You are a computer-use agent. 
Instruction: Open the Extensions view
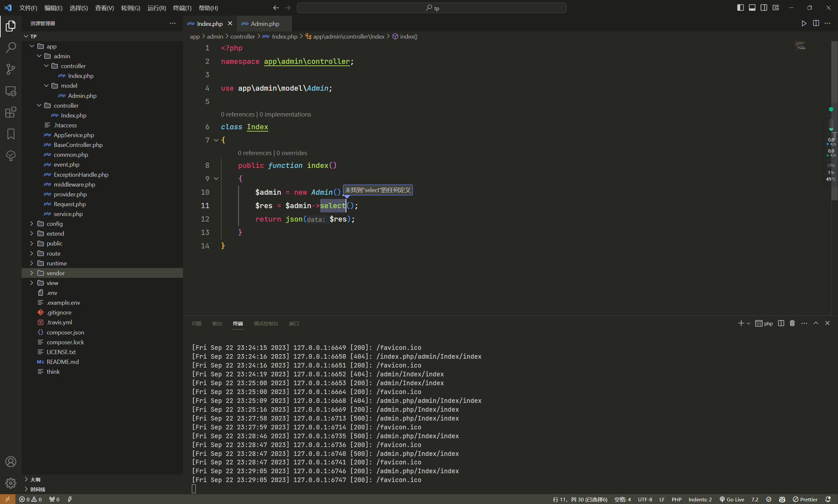point(10,112)
